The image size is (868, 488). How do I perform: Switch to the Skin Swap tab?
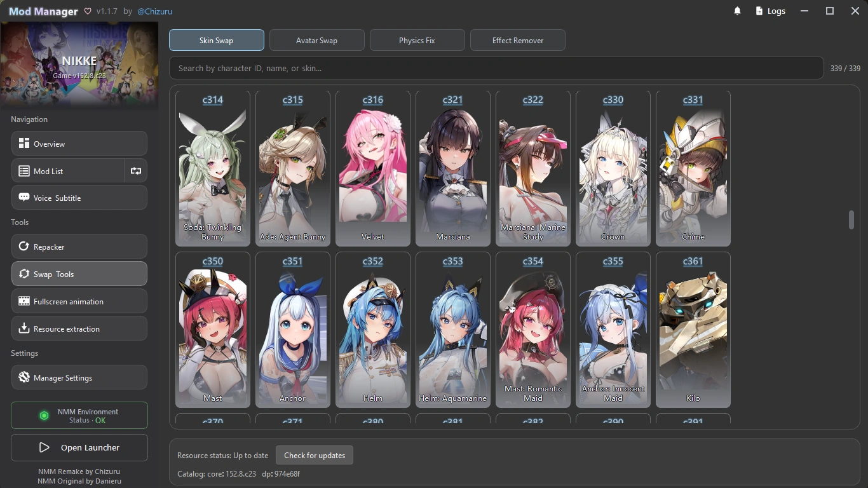[217, 40]
